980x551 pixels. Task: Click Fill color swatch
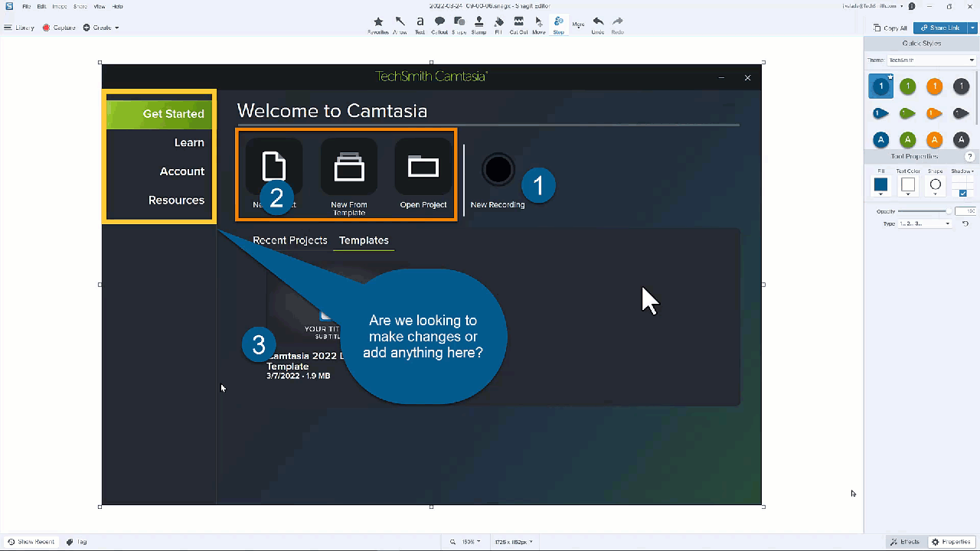pyautogui.click(x=880, y=184)
